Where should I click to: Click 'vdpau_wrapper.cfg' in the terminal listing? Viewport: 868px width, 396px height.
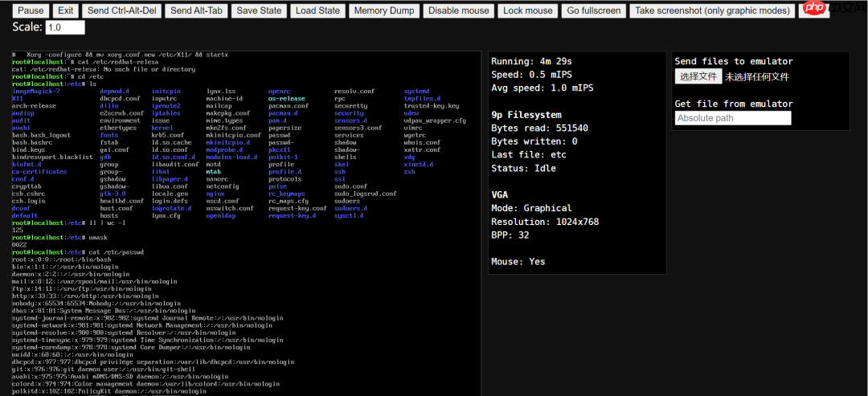click(x=435, y=120)
